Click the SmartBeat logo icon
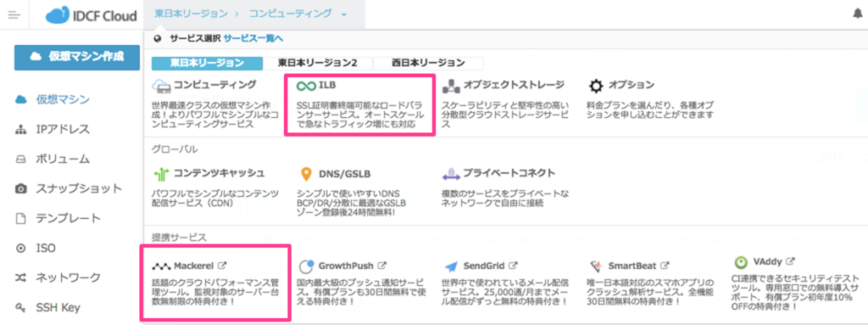 596,266
